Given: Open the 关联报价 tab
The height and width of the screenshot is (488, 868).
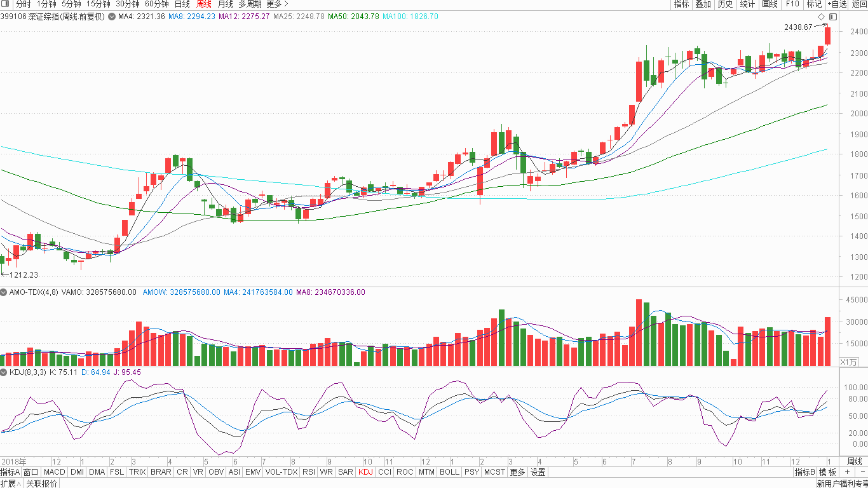Looking at the screenshot, I should tap(41, 484).
